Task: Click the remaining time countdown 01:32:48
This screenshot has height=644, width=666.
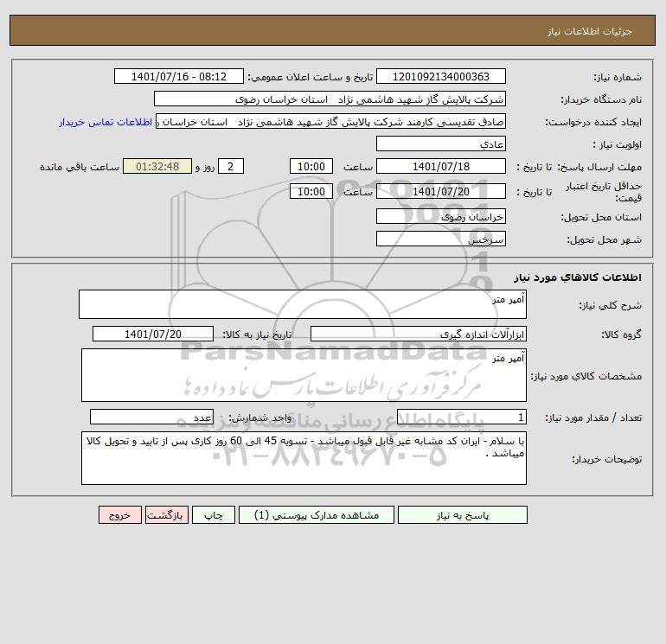Action: (x=157, y=167)
